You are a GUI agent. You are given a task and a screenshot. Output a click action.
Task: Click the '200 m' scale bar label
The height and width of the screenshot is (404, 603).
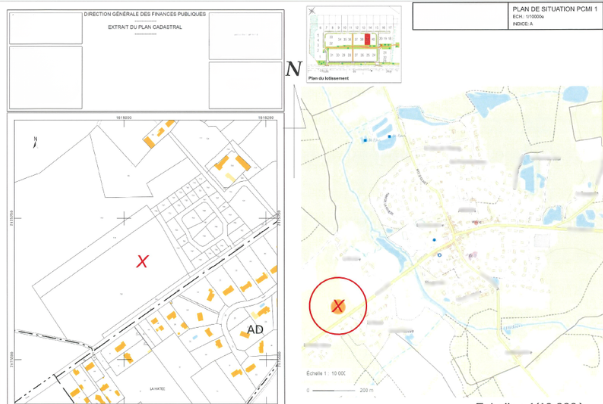pos(366,390)
